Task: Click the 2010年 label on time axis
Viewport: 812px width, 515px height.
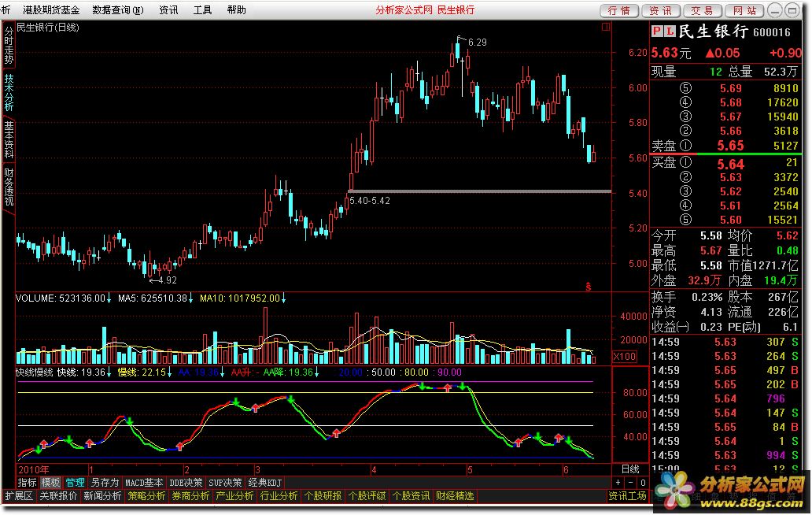Action: click(x=34, y=469)
